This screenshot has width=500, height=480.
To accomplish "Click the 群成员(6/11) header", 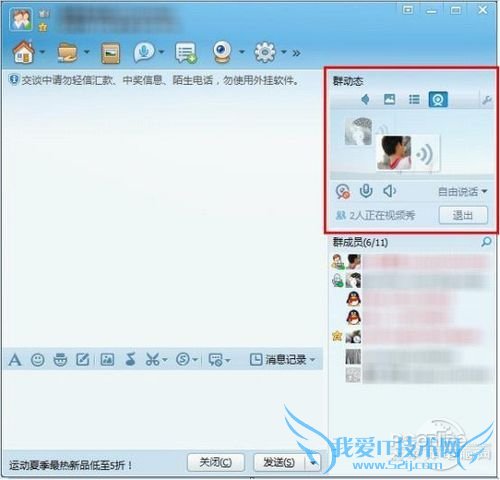I will 360,242.
